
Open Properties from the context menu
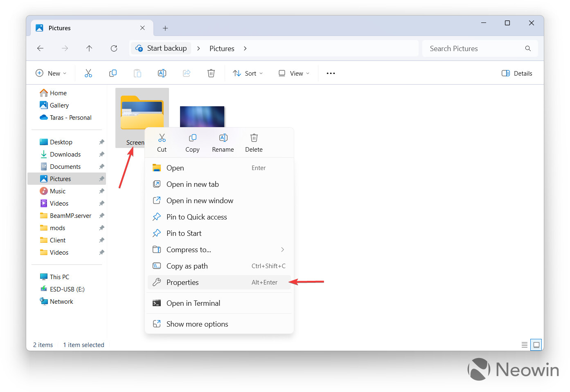(x=219, y=282)
